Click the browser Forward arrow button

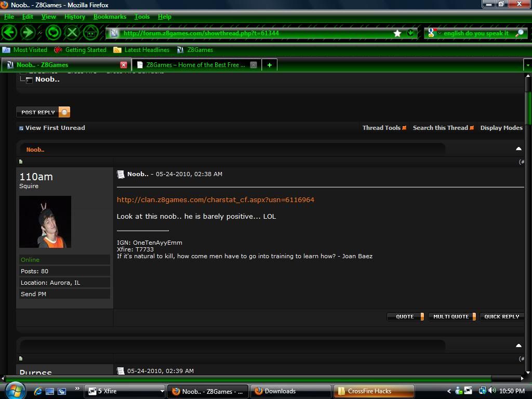28,32
